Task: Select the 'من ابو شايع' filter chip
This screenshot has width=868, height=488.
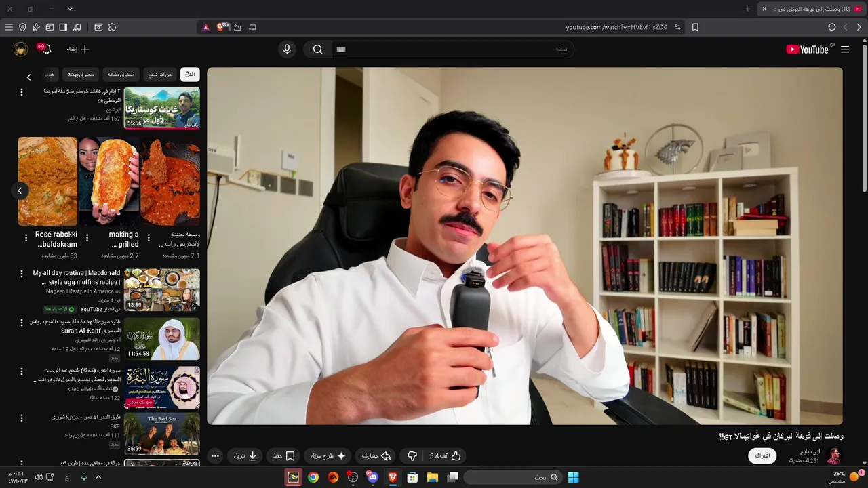Action: click(x=160, y=75)
